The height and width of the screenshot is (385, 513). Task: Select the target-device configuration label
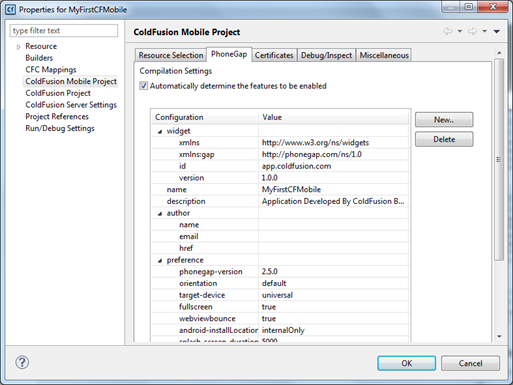click(202, 295)
